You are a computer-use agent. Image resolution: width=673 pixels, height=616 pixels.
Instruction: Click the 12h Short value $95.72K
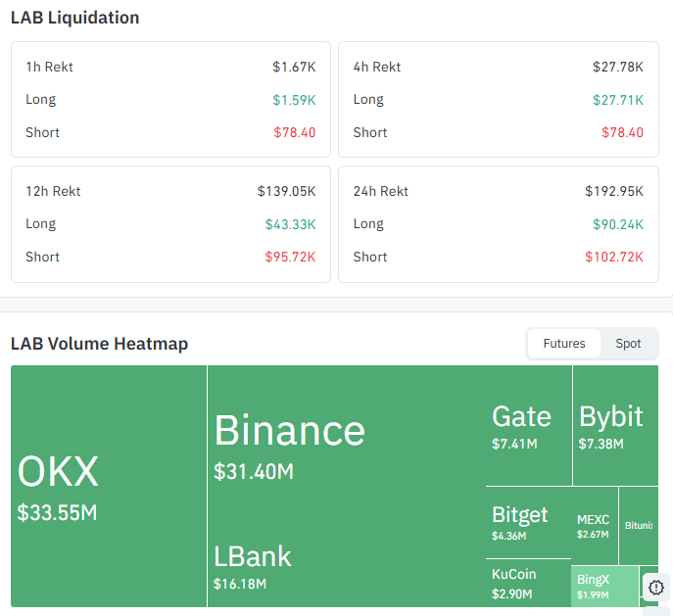[x=290, y=257]
